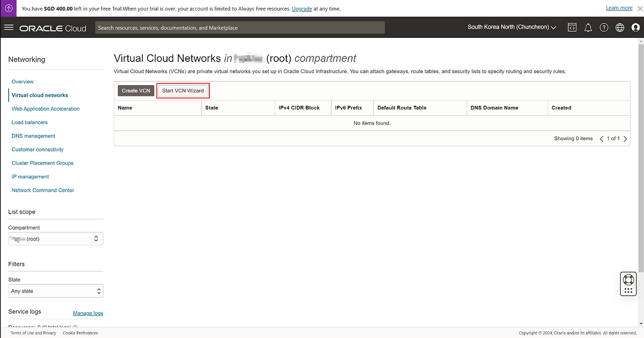
Task: Open the State filter dropdown
Action: tap(55, 291)
